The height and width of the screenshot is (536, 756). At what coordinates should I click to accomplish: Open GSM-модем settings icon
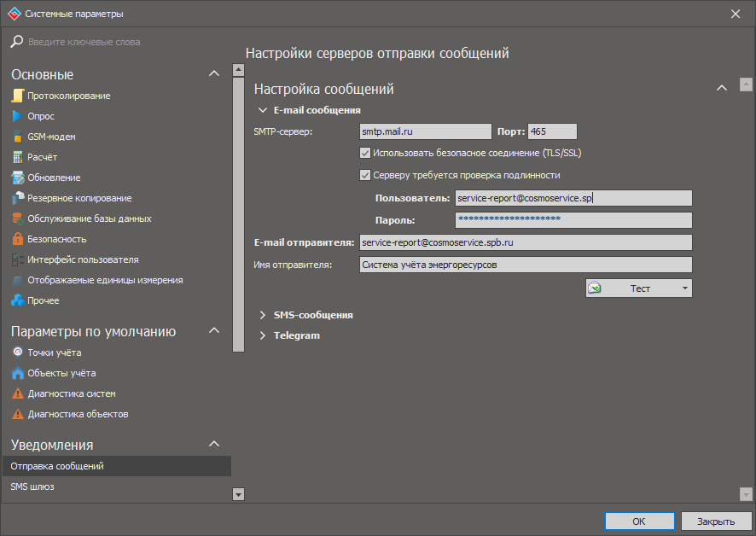click(17, 137)
